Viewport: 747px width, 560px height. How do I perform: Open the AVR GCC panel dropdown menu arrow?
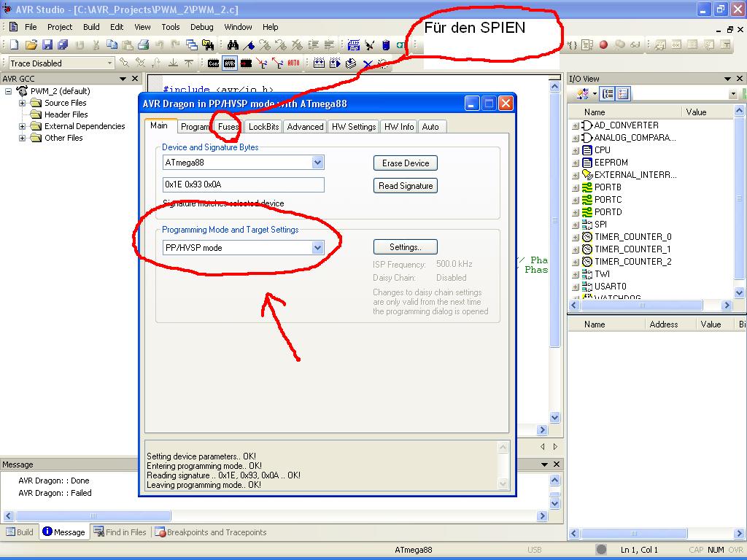click(123, 79)
